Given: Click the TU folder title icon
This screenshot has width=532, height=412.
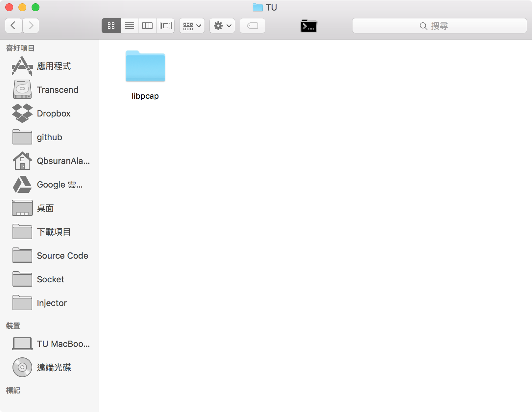Looking at the screenshot, I should tap(257, 7).
